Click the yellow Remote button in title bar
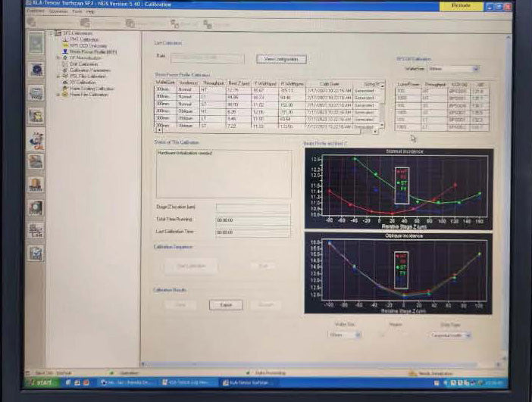Image resolution: width=532 pixels, height=402 pixels. click(461, 5)
